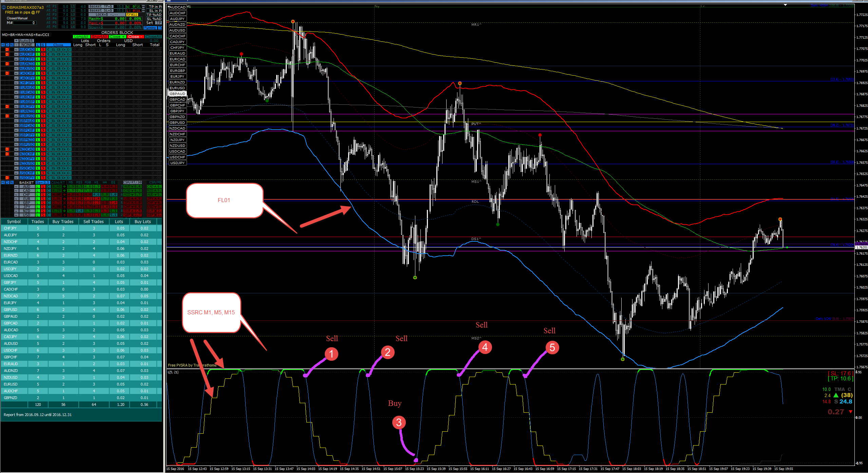This screenshot has height=473, width=868.
Task: Click the M# magic number input field
Action: (24, 23)
